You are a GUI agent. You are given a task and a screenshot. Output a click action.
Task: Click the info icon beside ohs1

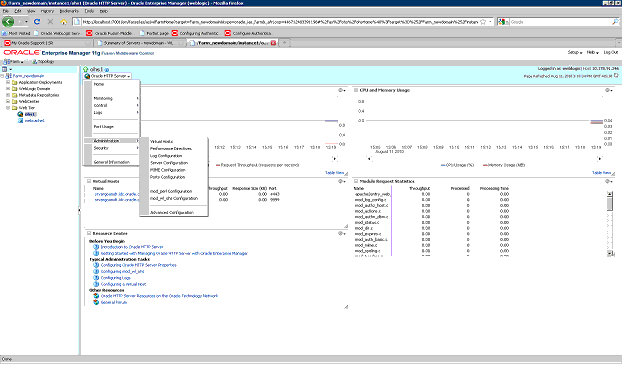click(107, 70)
